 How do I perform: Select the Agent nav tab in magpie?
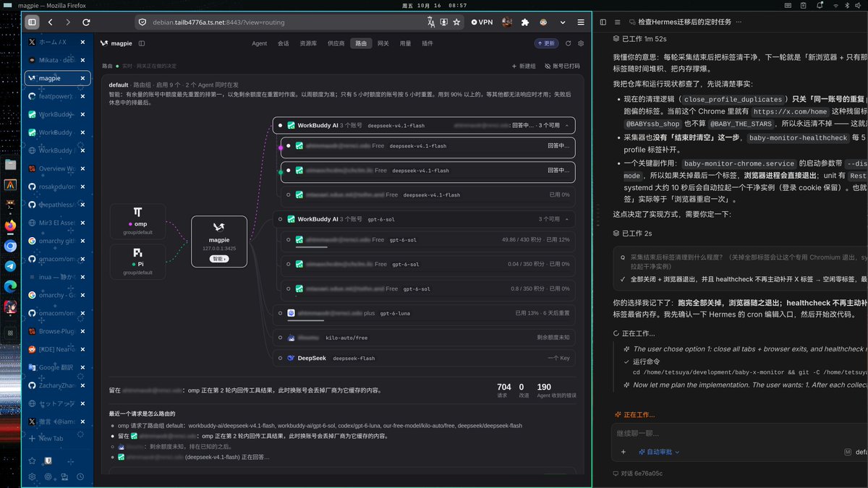click(x=259, y=43)
